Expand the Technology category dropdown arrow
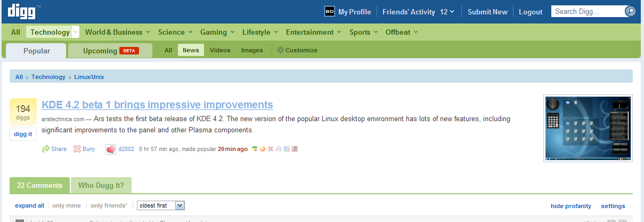The image size is (644, 222). [x=75, y=32]
